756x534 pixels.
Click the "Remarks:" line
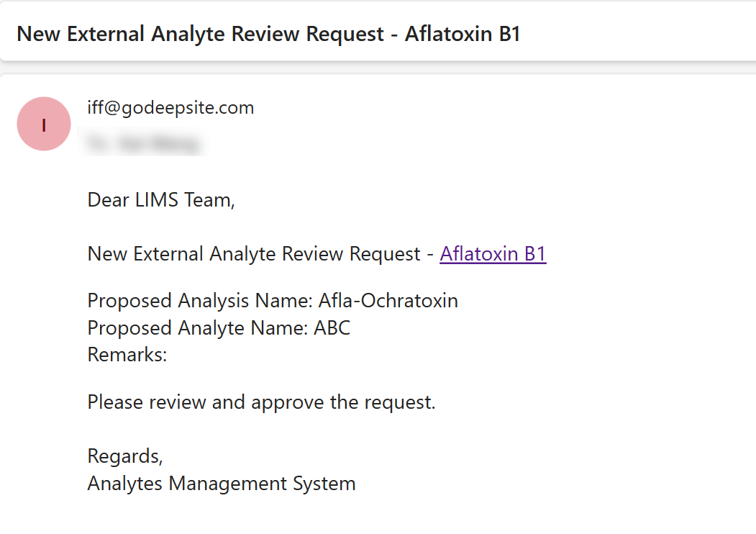(127, 355)
